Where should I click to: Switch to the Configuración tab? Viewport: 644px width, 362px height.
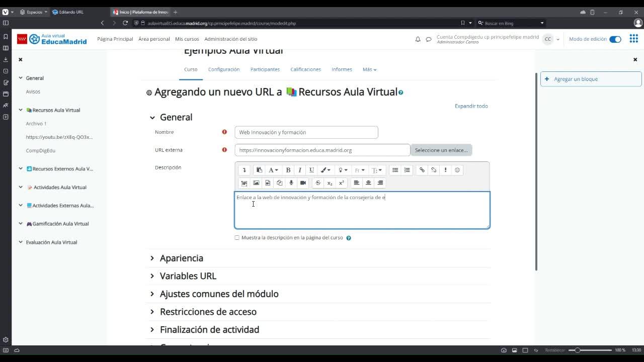pyautogui.click(x=224, y=69)
